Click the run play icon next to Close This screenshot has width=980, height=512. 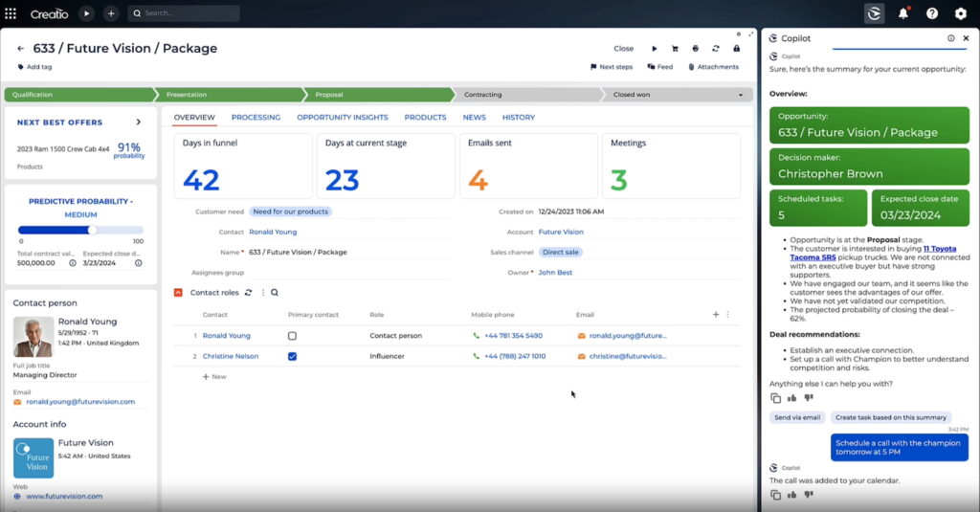pos(655,49)
